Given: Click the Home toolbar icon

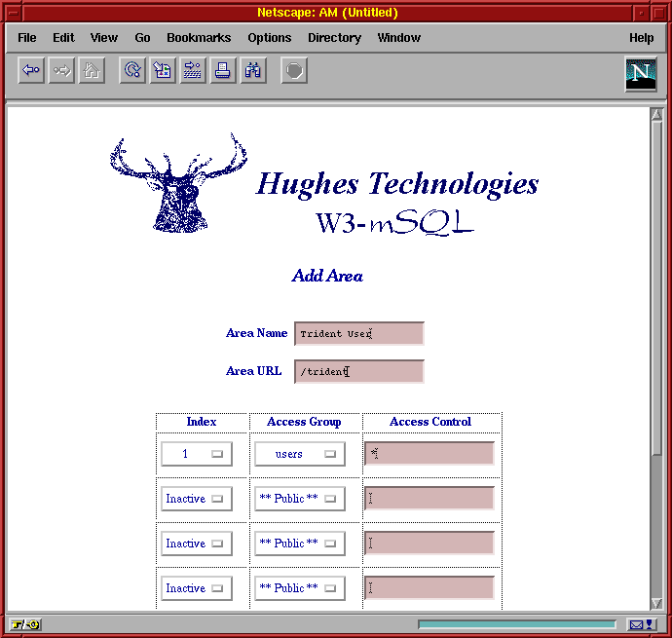Looking at the screenshot, I should pyautogui.click(x=92, y=71).
